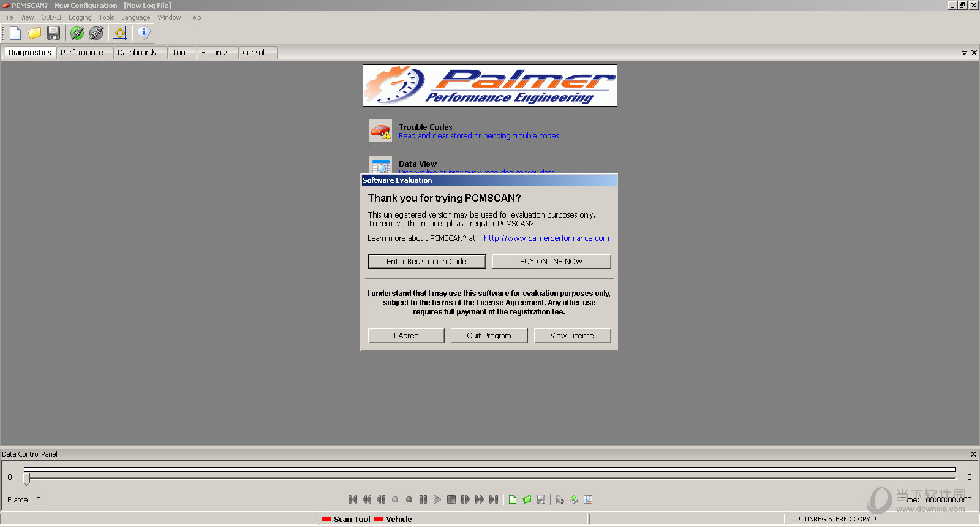Click the frame slider thumb in Data Control Panel
This screenshot has height=527, width=980.
(27, 479)
